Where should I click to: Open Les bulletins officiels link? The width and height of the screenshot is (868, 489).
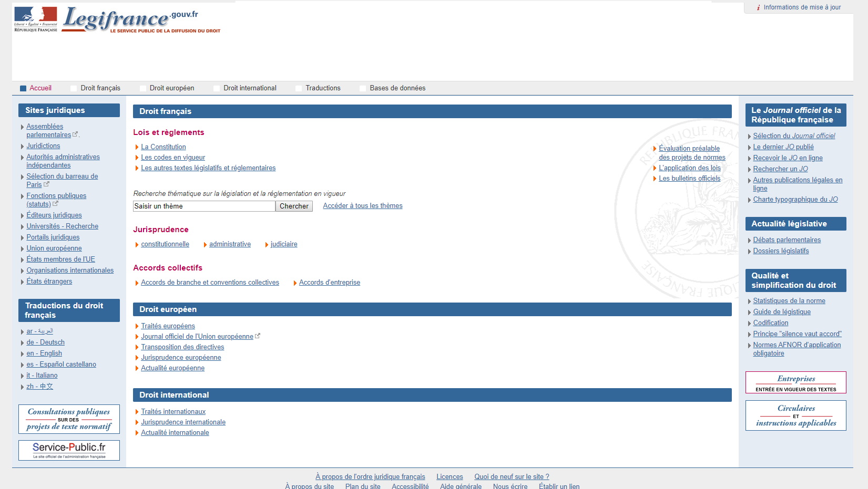[690, 179]
